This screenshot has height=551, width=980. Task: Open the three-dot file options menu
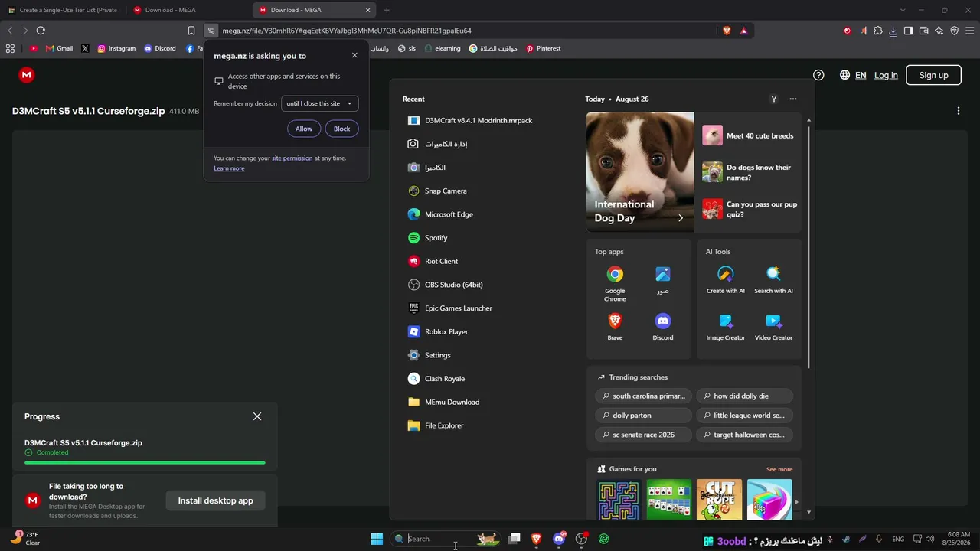[959, 111]
